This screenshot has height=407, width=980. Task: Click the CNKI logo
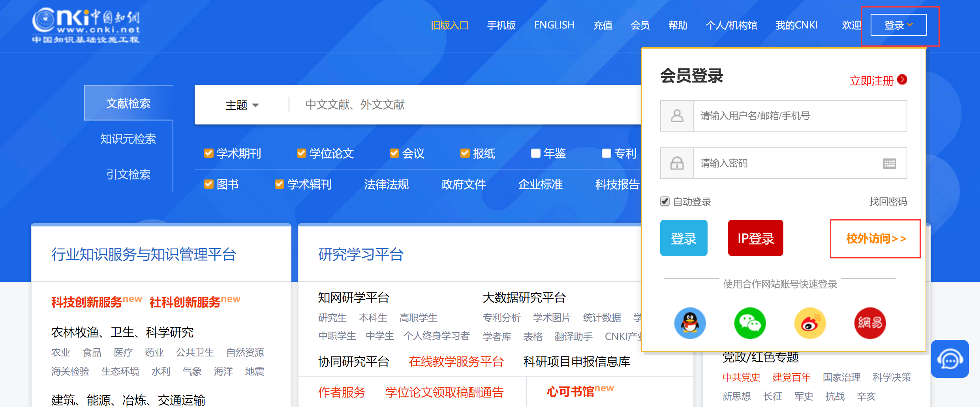click(86, 26)
